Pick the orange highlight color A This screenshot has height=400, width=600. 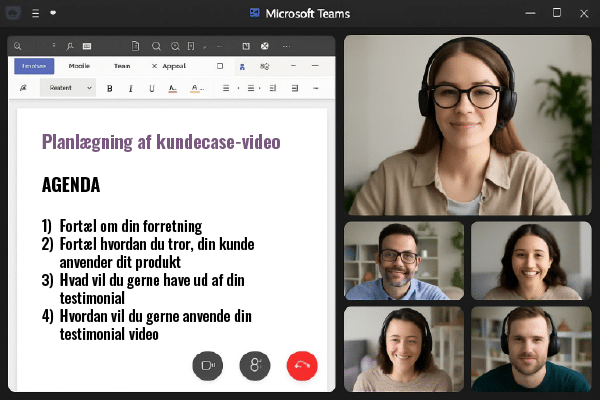click(x=197, y=88)
